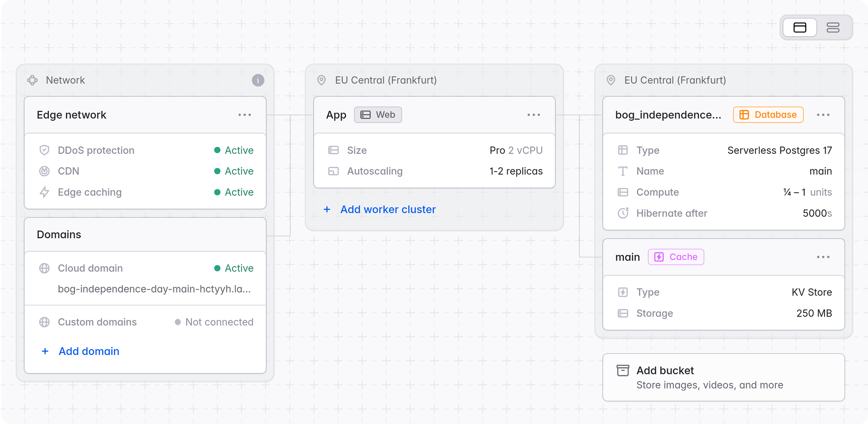Switch to the stacked list view
Viewport: 868px width, 424px height.
[x=833, y=28]
